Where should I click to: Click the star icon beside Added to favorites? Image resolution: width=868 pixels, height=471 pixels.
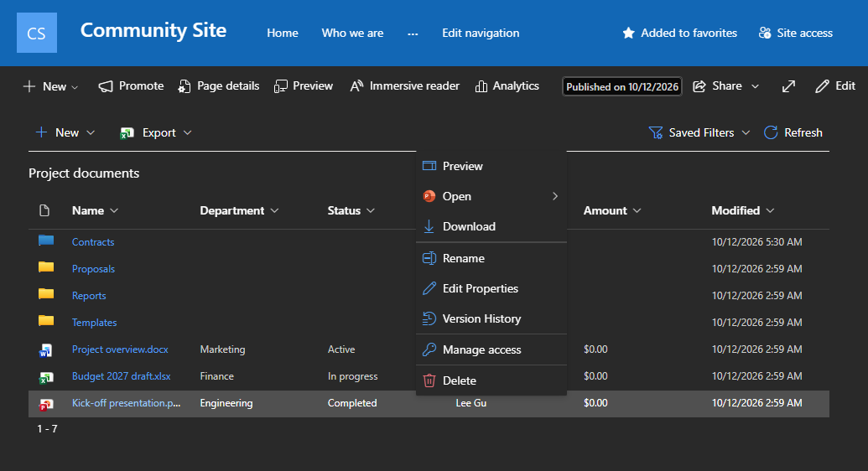(x=628, y=34)
